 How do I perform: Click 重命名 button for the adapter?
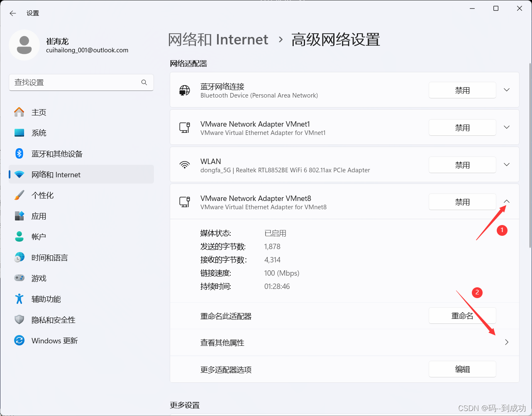tap(462, 316)
